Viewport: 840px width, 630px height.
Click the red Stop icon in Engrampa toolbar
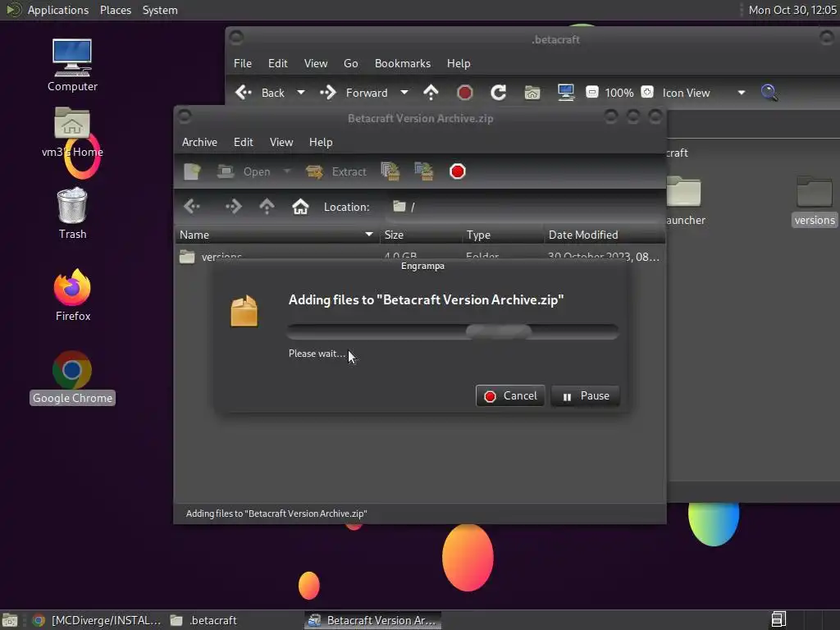tap(458, 171)
